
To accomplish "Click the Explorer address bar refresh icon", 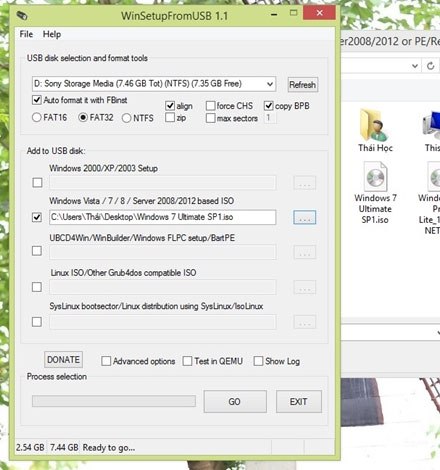I will [x=430, y=66].
